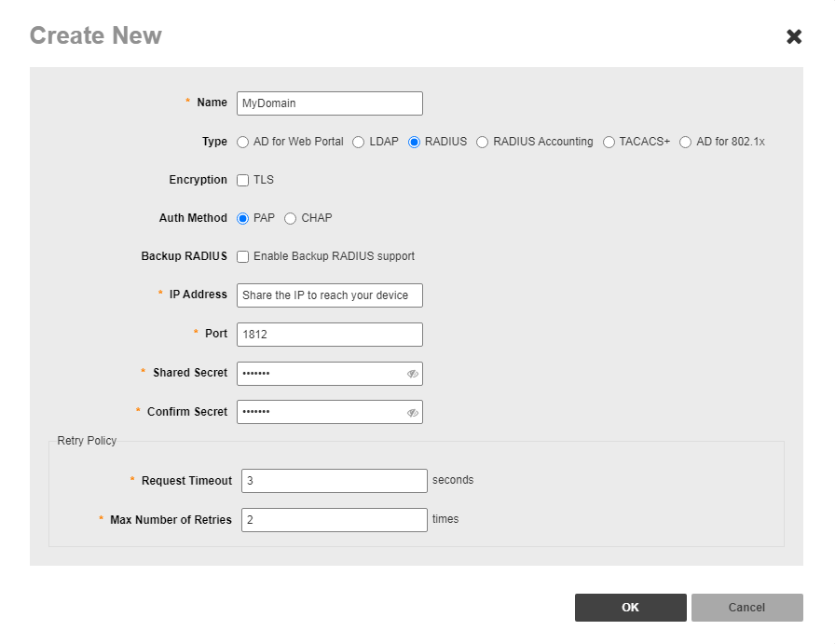Click the Port field showing 1812

pyautogui.click(x=329, y=335)
